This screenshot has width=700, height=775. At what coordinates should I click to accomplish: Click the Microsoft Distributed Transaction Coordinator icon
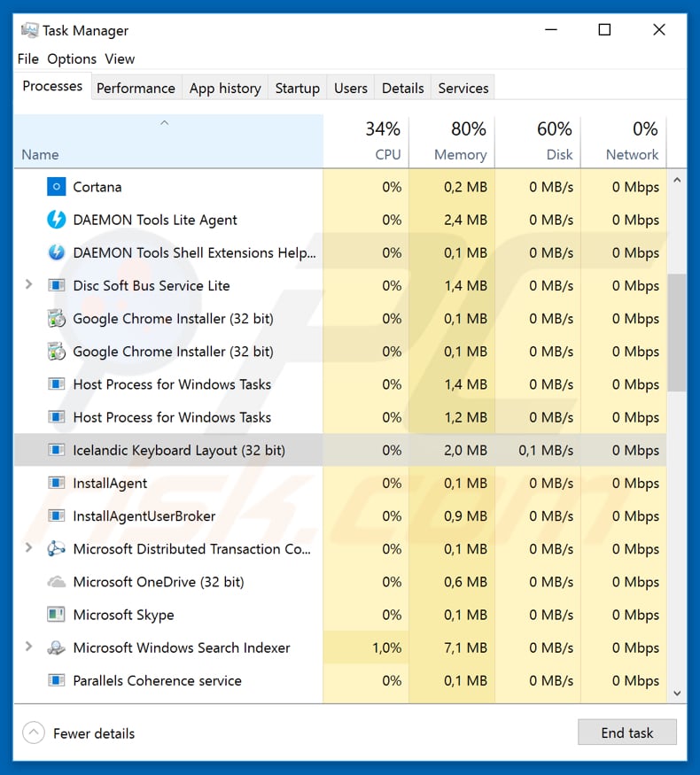pos(57,548)
